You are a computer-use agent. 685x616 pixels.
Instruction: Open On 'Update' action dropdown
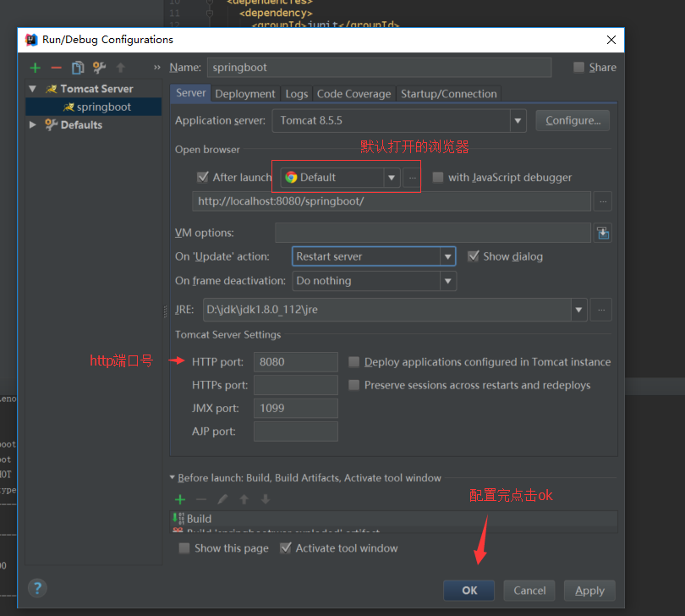447,256
